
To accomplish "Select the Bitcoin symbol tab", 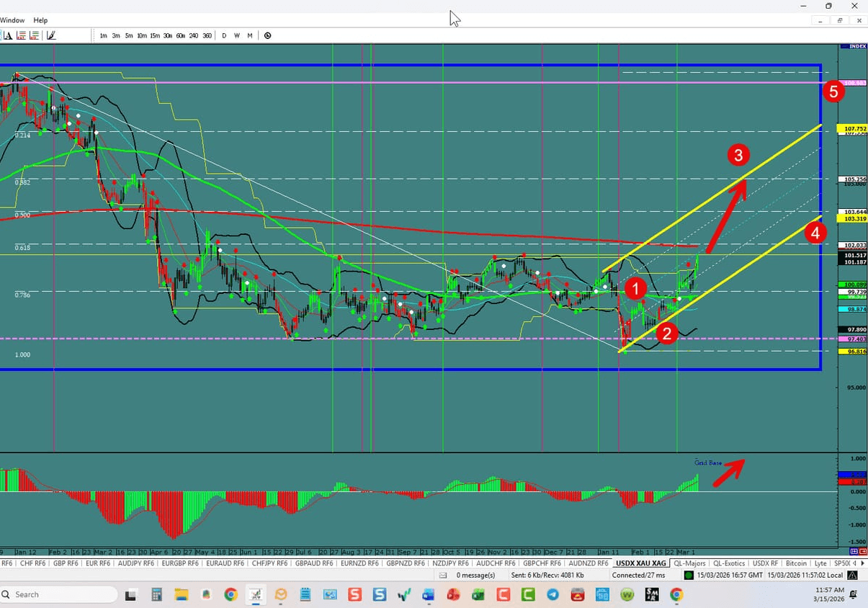I will [796, 563].
